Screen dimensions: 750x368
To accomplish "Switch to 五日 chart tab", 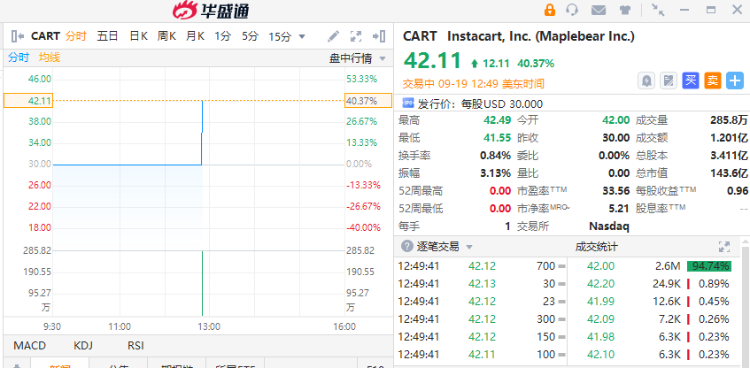I will coord(107,36).
